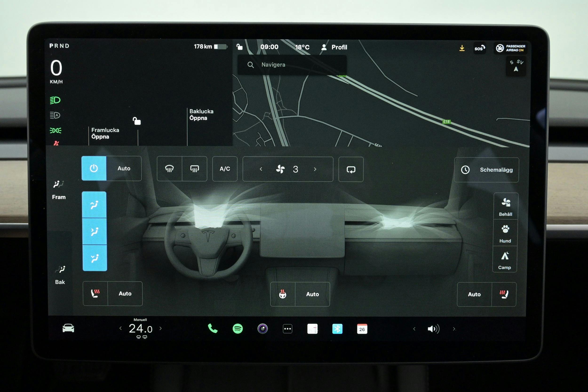Enable Hund dog mode
The width and height of the screenshot is (588, 392).
click(x=505, y=233)
